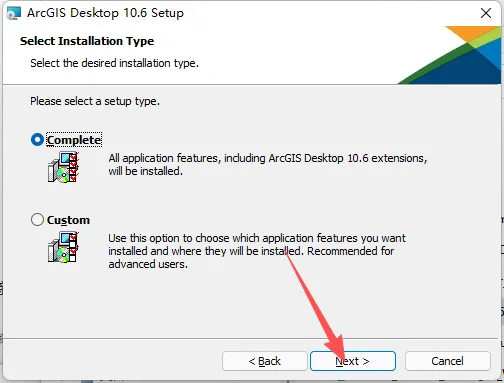Click the Complete option label
504x383 pixels.
[74, 140]
